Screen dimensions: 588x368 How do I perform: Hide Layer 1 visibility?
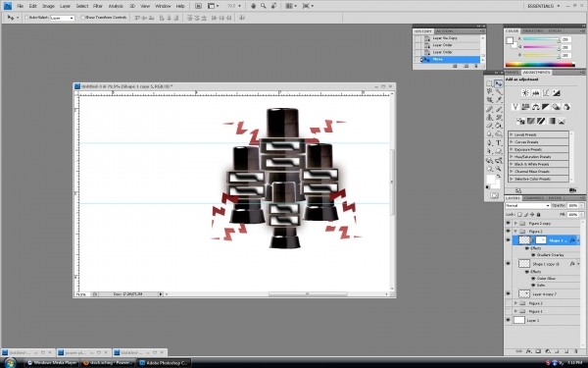tap(508, 320)
